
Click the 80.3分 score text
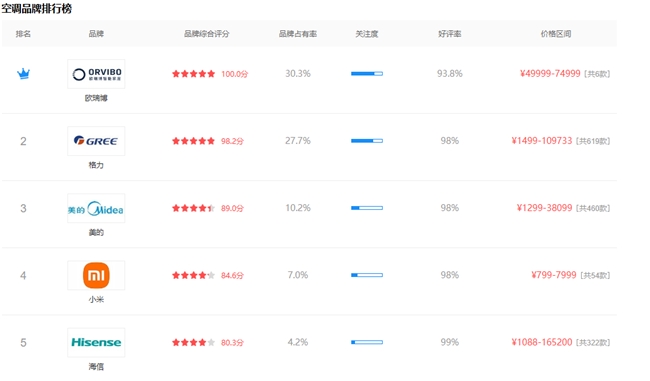(233, 343)
